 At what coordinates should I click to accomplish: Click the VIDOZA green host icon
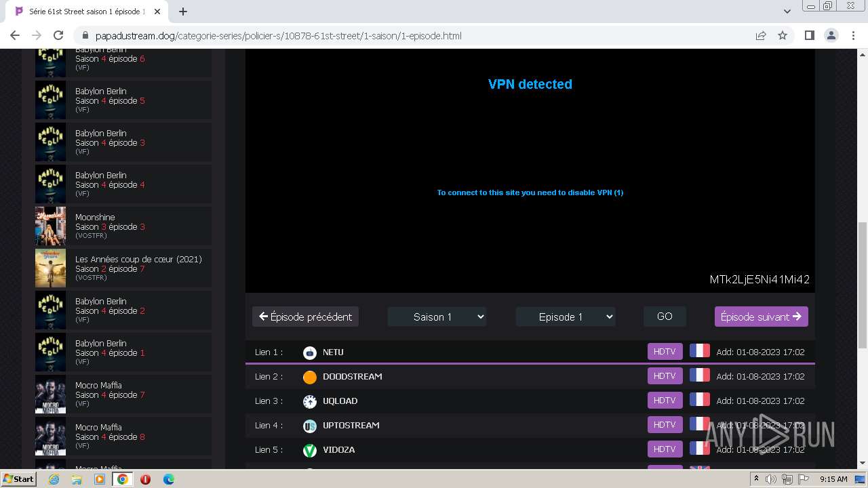point(310,450)
